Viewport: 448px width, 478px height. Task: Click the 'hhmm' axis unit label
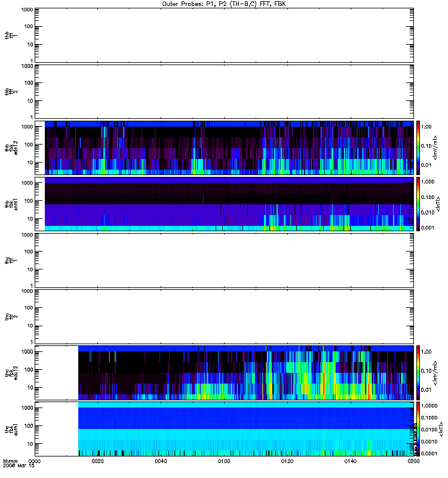tap(10, 461)
